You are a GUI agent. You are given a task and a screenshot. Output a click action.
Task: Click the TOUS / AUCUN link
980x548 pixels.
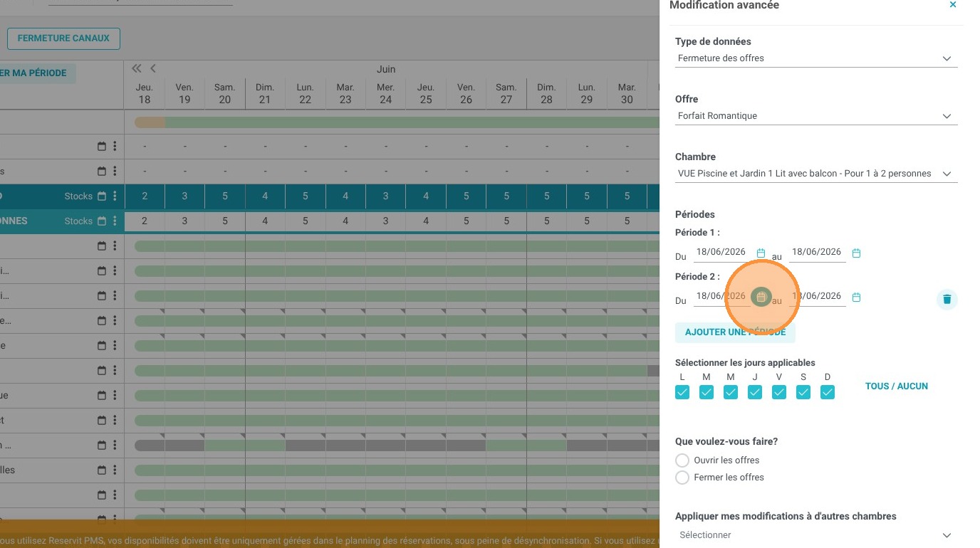(x=897, y=386)
